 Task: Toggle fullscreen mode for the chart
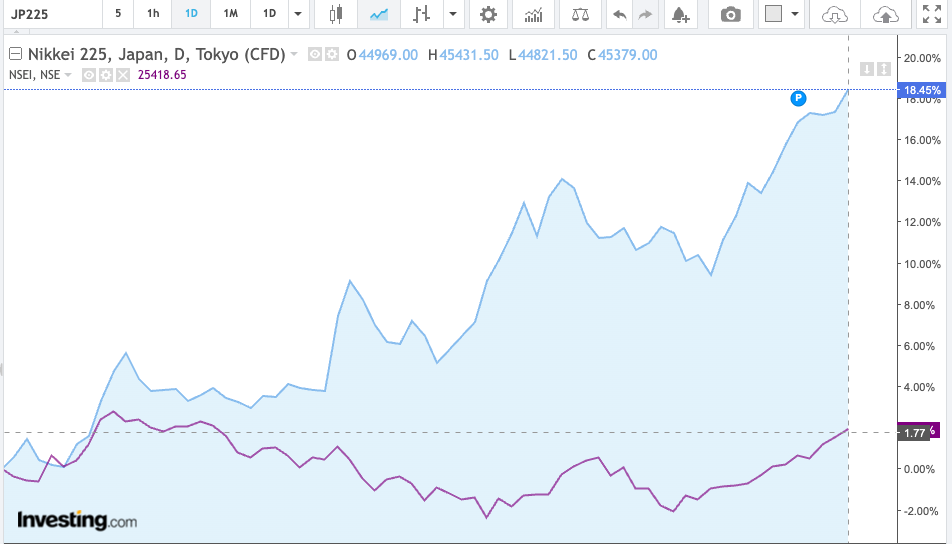tap(930, 14)
